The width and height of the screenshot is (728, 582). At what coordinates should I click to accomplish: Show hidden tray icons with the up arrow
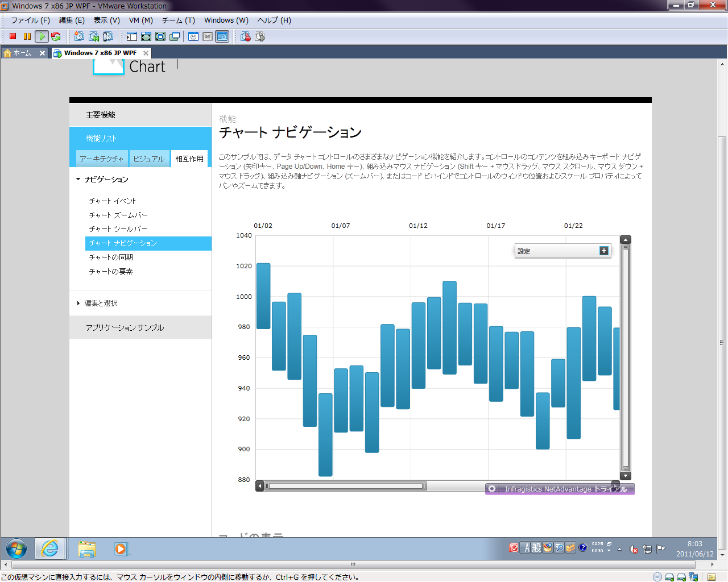click(619, 549)
